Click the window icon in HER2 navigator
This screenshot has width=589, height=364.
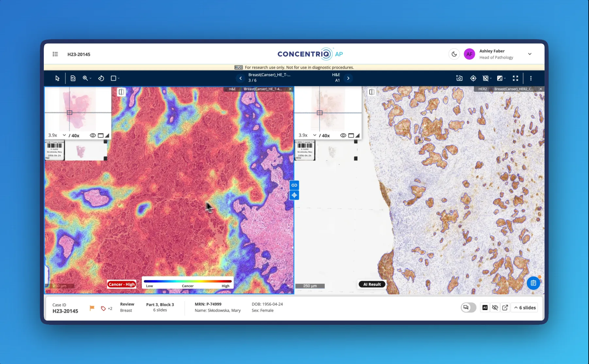coord(351,136)
